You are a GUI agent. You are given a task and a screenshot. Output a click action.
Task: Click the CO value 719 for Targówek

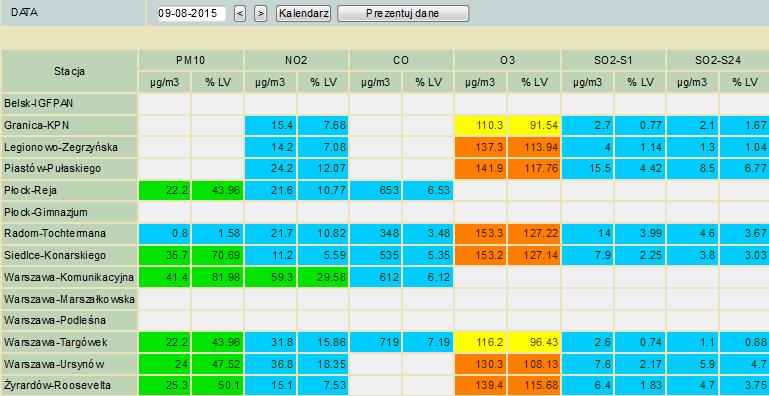376,342
